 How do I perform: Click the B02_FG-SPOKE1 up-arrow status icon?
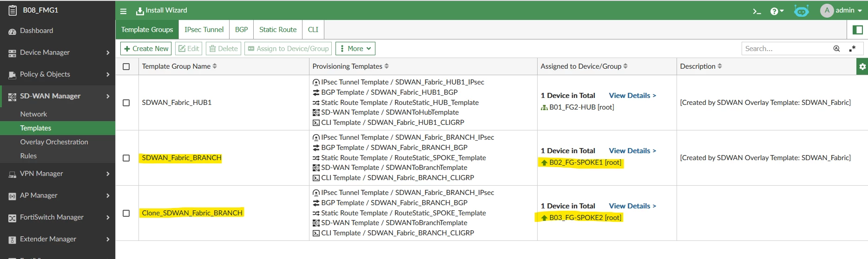tap(544, 162)
